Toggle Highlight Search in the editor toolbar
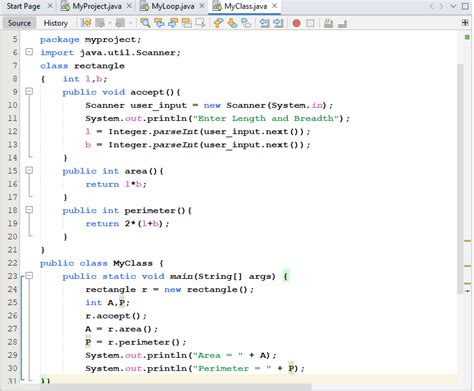 (186, 23)
